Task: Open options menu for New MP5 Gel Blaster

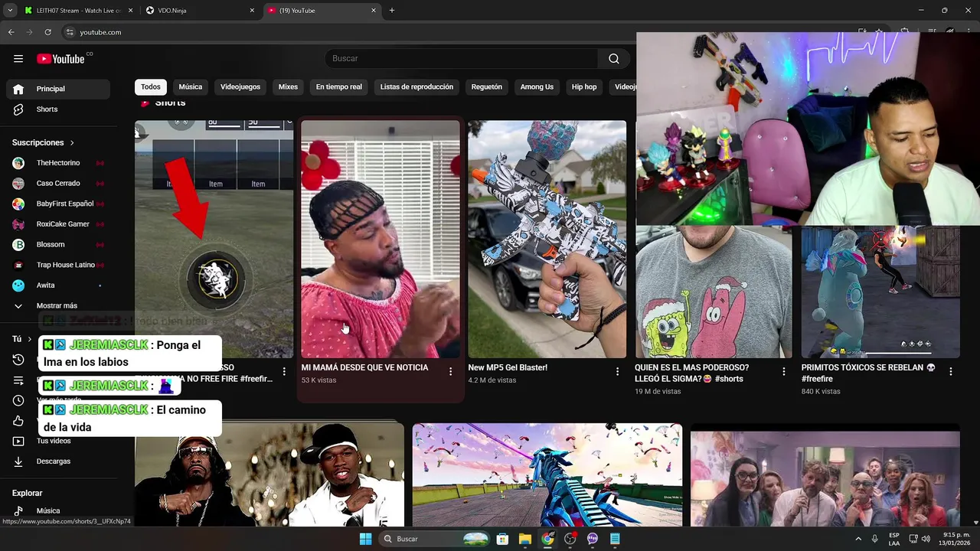Action: (x=617, y=371)
